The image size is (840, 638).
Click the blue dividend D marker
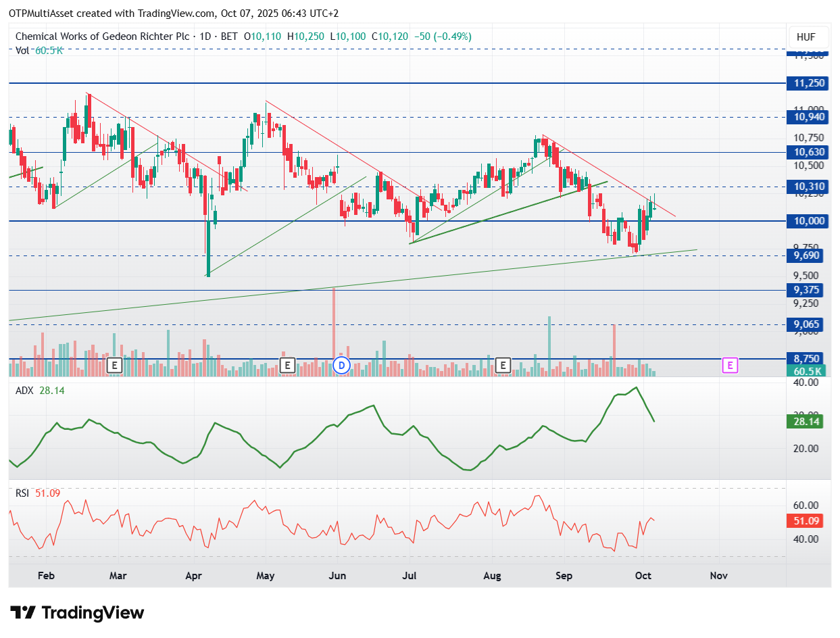[x=341, y=366]
